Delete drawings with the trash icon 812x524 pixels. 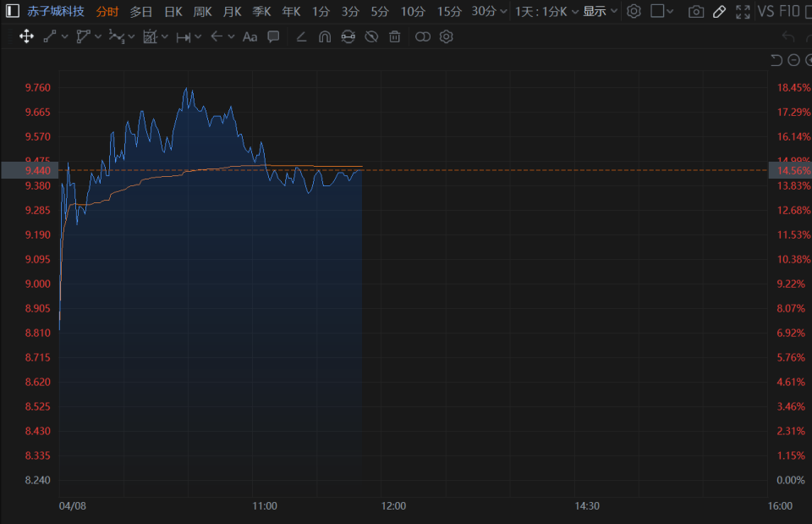click(x=395, y=36)
